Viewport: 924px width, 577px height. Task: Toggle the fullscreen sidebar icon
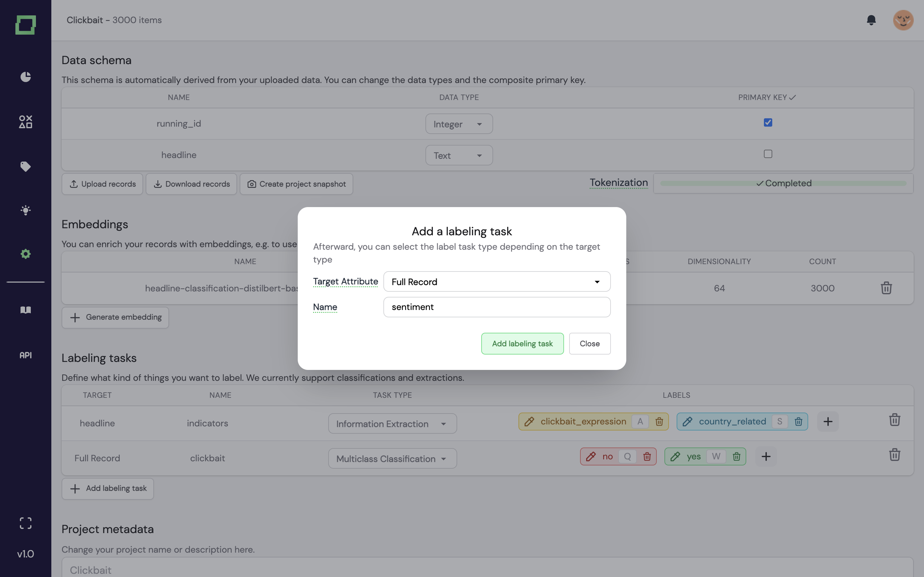point(26,523)
